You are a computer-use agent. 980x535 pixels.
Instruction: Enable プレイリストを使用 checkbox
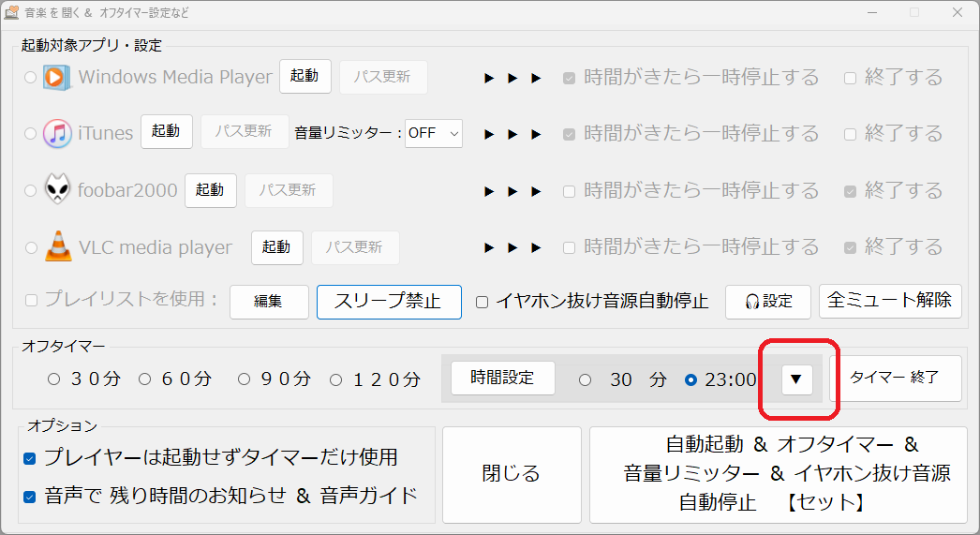(x=31, y=301)
